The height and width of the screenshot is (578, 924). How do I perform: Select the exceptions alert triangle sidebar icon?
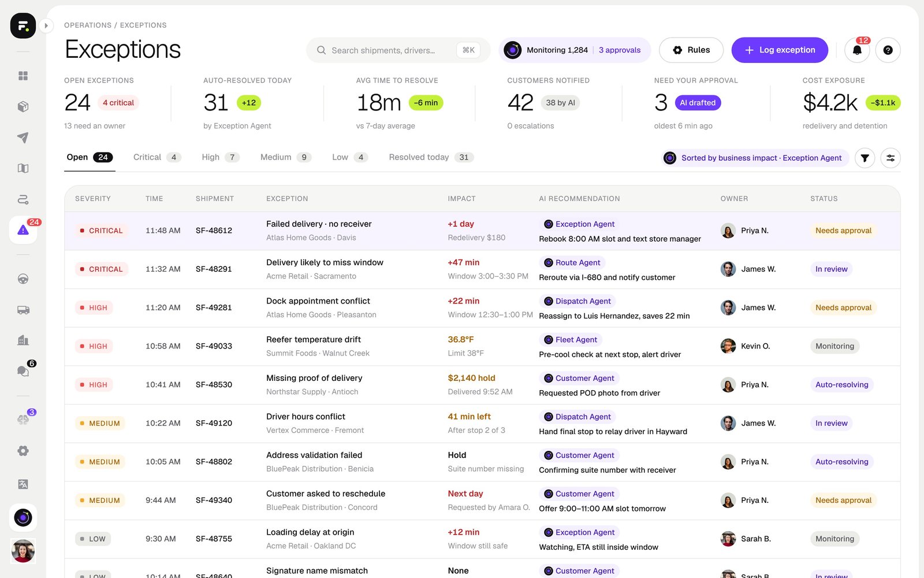pyautogui.click(x=23, y=230)
